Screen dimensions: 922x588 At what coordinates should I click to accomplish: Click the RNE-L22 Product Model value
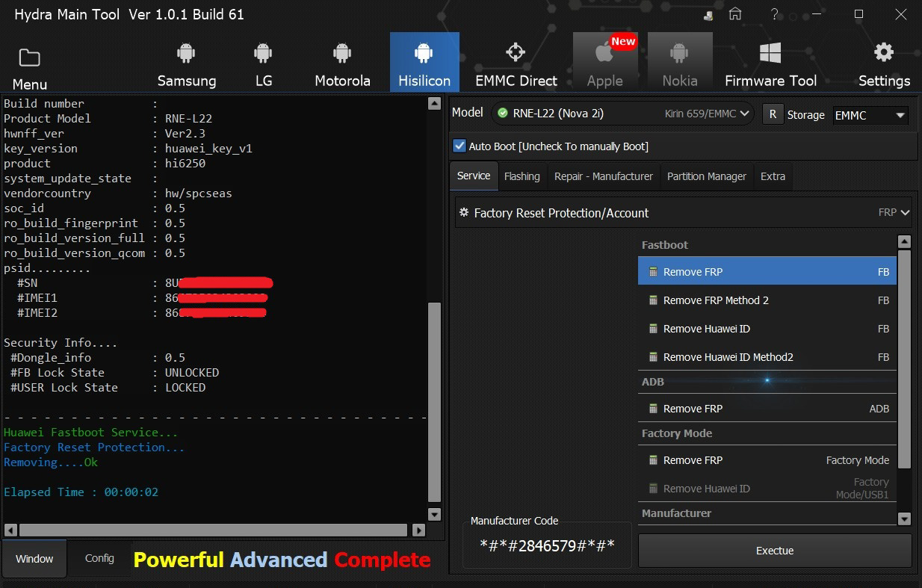tap(188, 118)
